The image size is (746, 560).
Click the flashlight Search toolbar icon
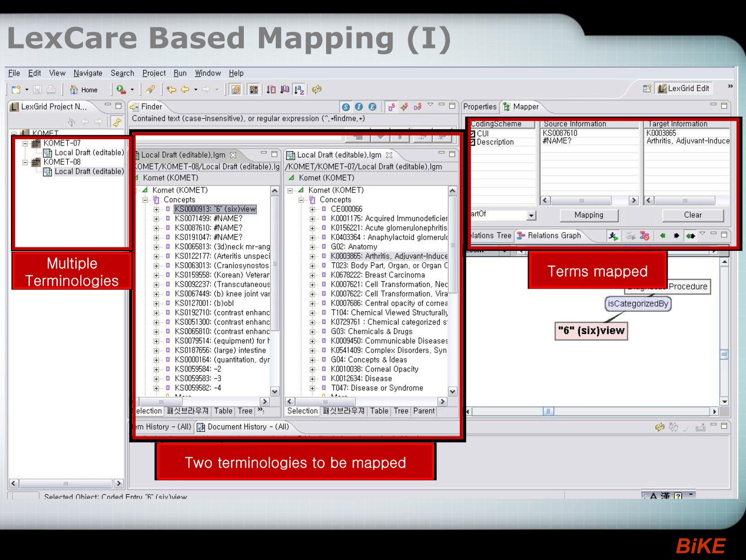click(150, 90)
